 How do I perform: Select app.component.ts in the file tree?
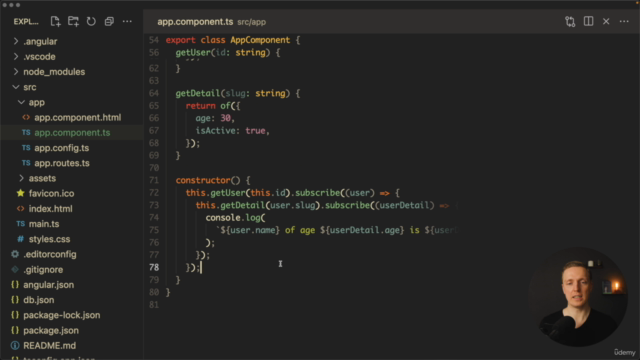point(72,133)
